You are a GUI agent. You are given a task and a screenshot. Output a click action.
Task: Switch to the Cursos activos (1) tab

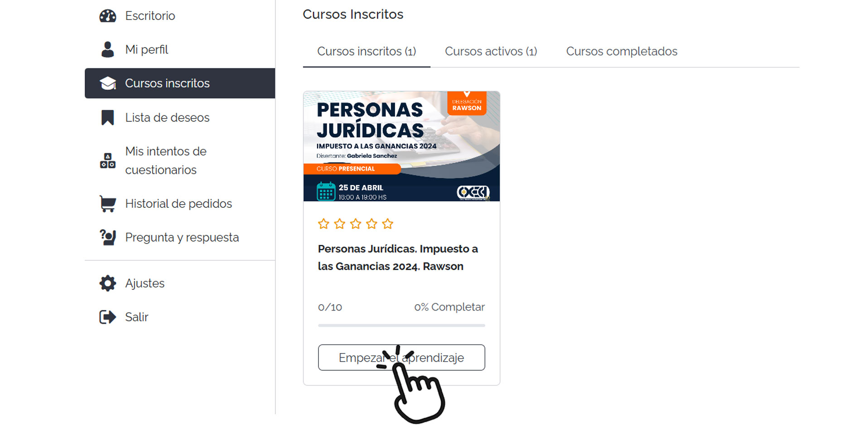pyautogui.click(x=491, y=51)
